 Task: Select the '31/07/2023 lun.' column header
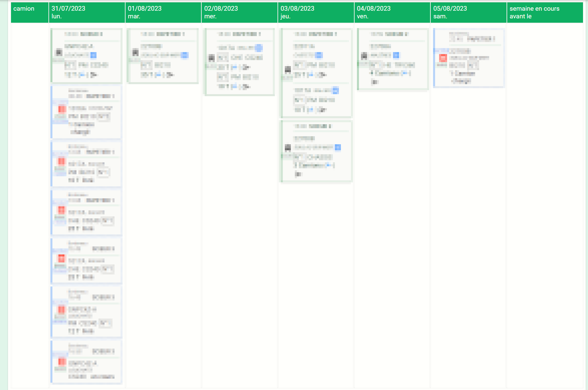point(87,13)
